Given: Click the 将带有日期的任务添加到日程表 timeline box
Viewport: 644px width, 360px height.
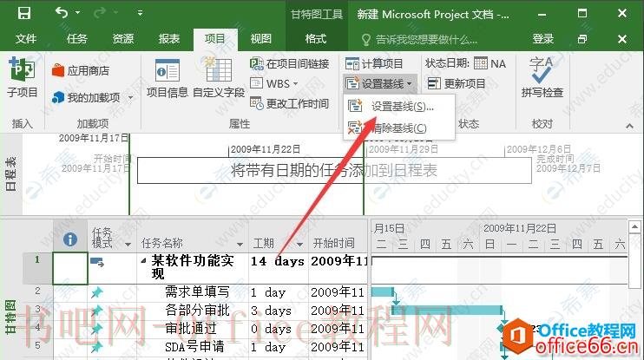Looking at the screenshot, I should coord(334,170).
